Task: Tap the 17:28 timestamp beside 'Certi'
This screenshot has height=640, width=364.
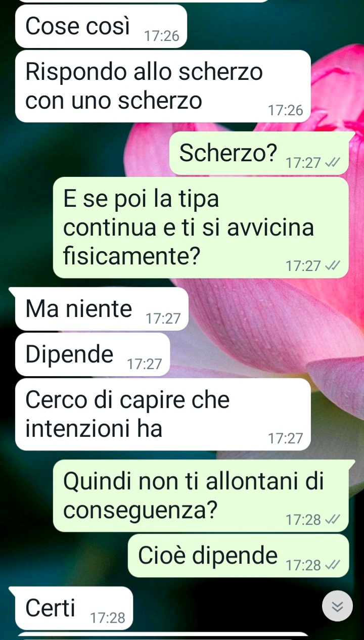Action: coord(108,618)
